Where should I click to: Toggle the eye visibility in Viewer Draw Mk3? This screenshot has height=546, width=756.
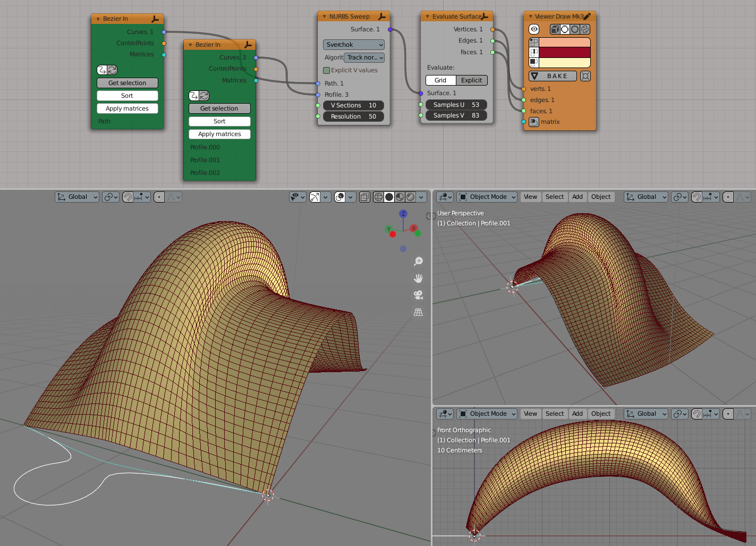tap(534, 30)
